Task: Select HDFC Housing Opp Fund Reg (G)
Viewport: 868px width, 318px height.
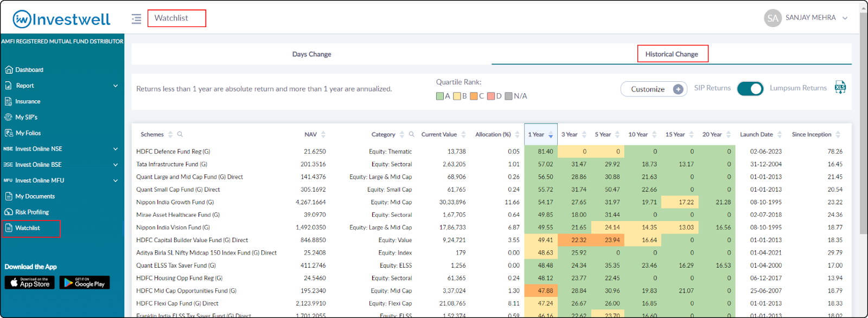Action: coord(179,278)
